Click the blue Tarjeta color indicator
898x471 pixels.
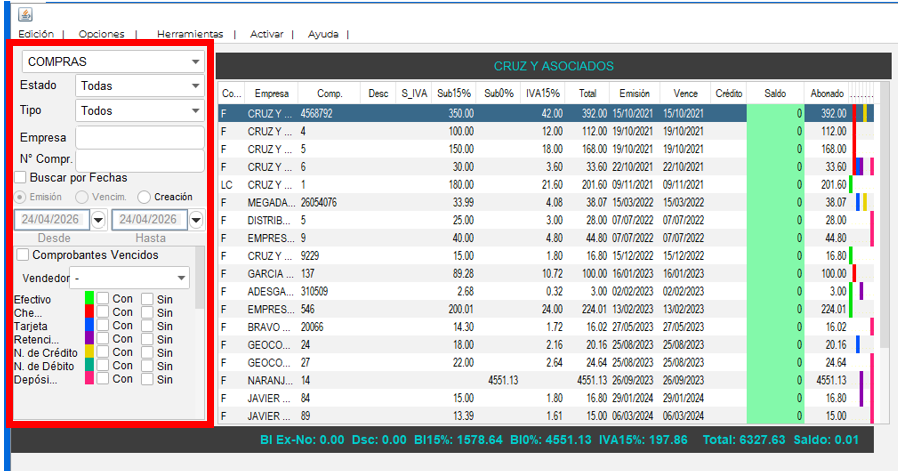(x=89, y=325)
